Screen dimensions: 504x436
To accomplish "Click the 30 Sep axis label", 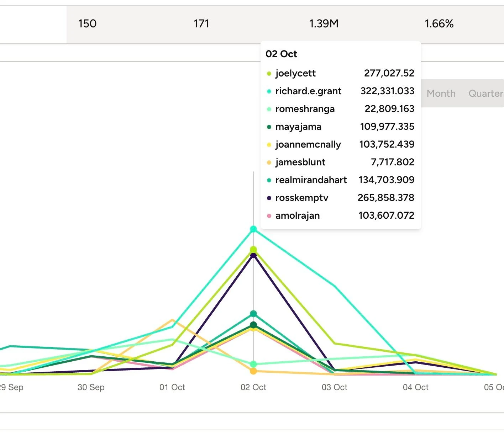I will pyautogui.click(x=91, y=387).
